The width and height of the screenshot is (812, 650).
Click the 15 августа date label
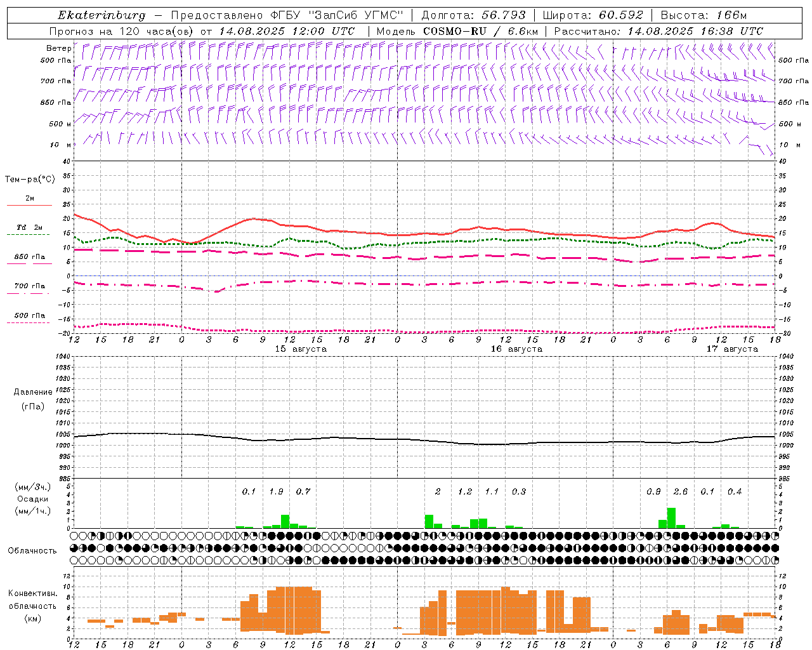coord(301,349)
